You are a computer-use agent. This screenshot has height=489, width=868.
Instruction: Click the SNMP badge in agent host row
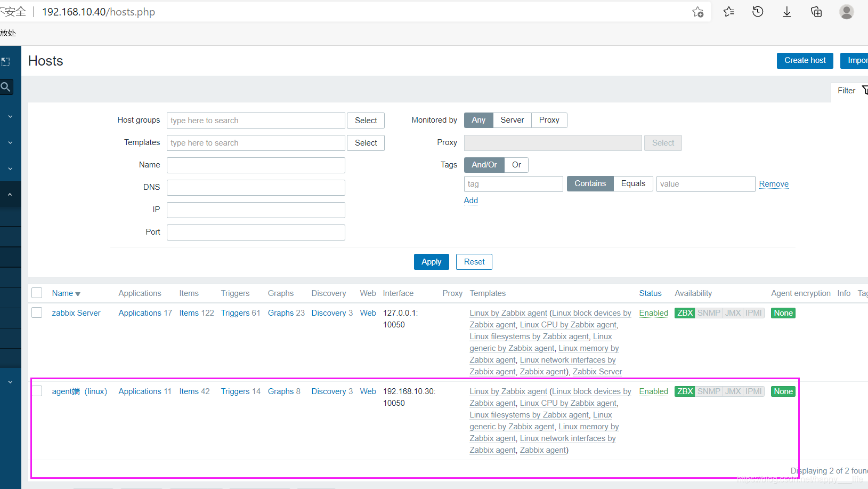click(x=709, y=391)
